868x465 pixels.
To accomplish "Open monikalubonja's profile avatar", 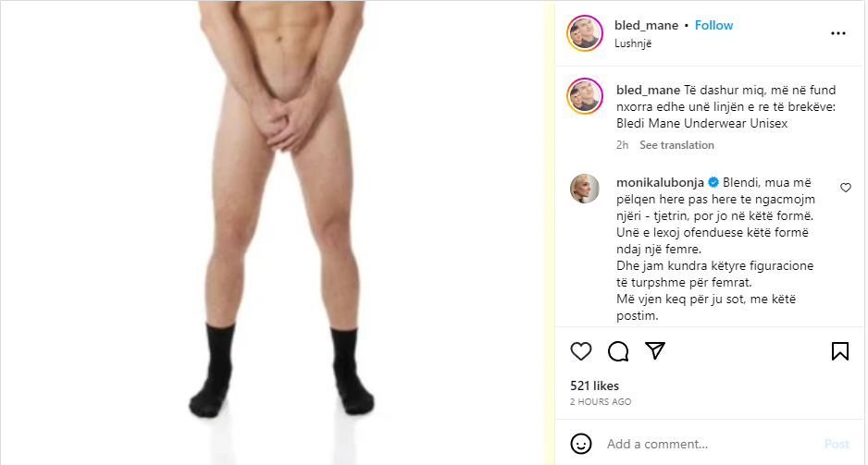I will [x=585, y=189].
